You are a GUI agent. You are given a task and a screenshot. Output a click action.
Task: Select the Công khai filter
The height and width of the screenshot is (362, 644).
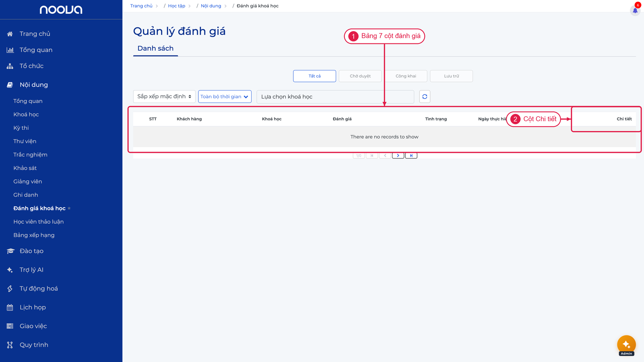[406, 76]
